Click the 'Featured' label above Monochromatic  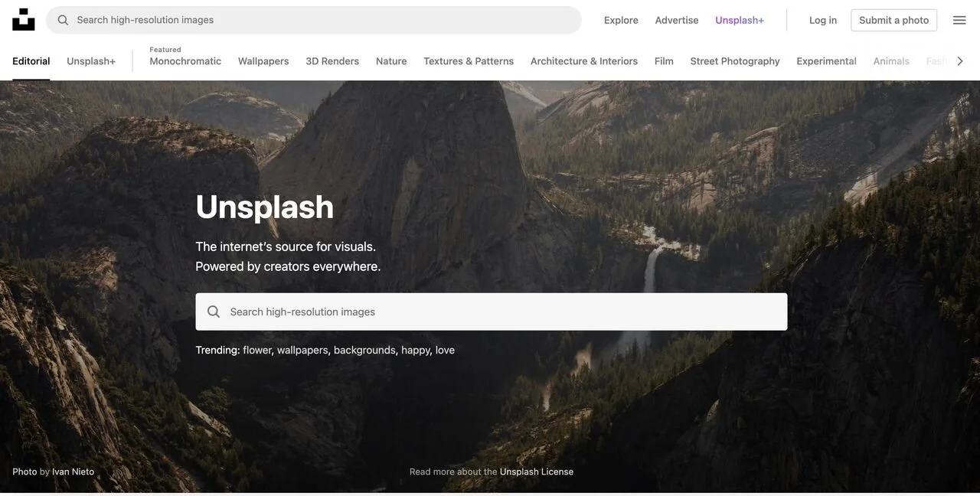pyautogui.click(x=165, y=50)
